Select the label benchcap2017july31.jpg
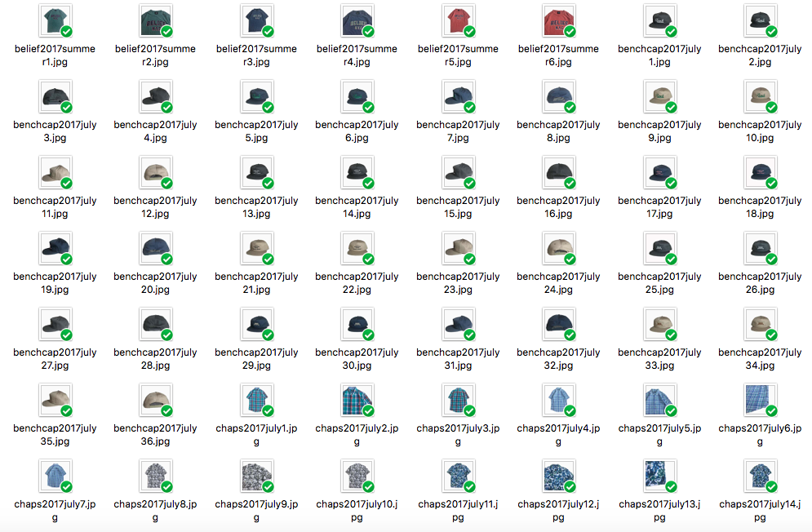Image resolution: width=812 pixels, height=532 pixels. coord(458,358)
